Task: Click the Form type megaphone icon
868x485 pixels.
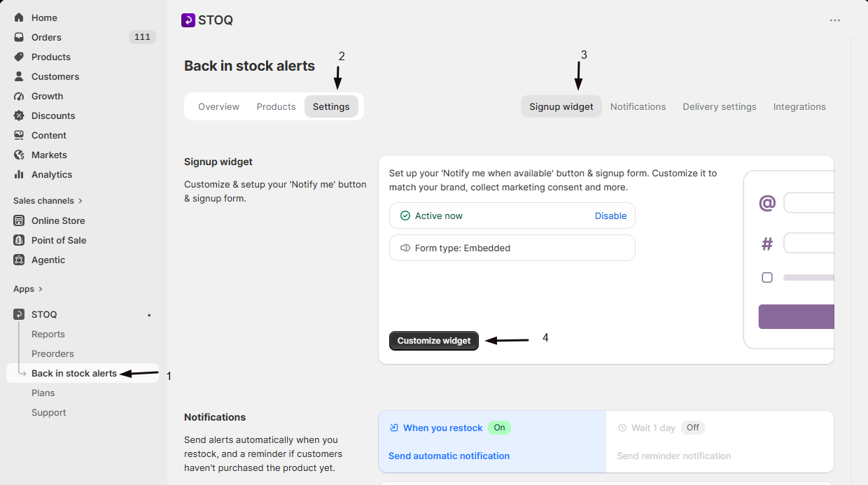Action: (405, 248)
